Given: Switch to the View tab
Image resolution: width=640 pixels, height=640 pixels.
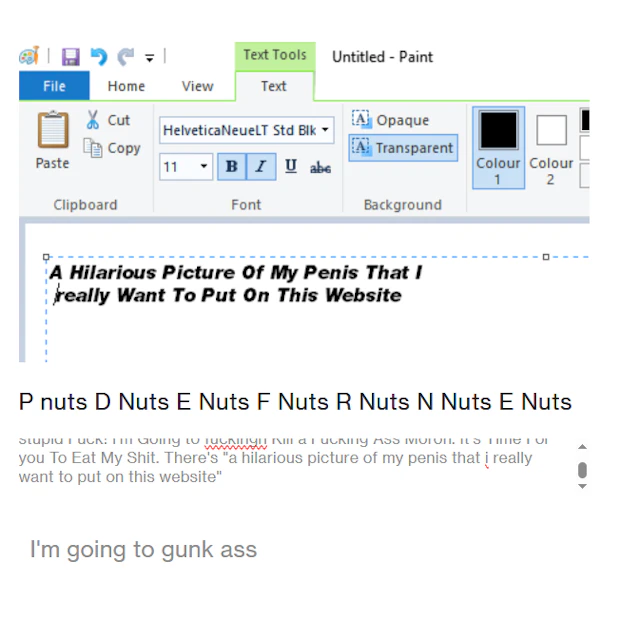Looking at the screenshot, I should tap(198, 86).
